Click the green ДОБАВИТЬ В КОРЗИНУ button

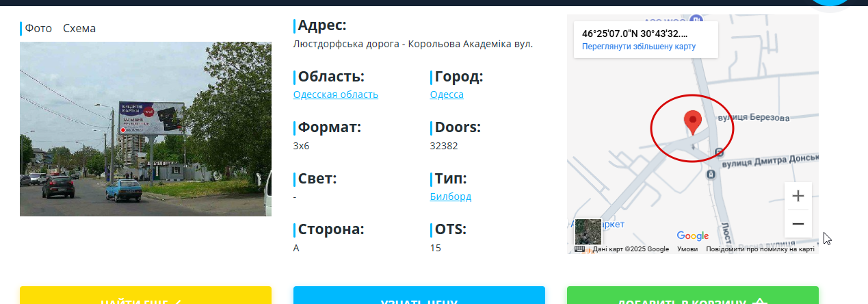coord(693,295)
